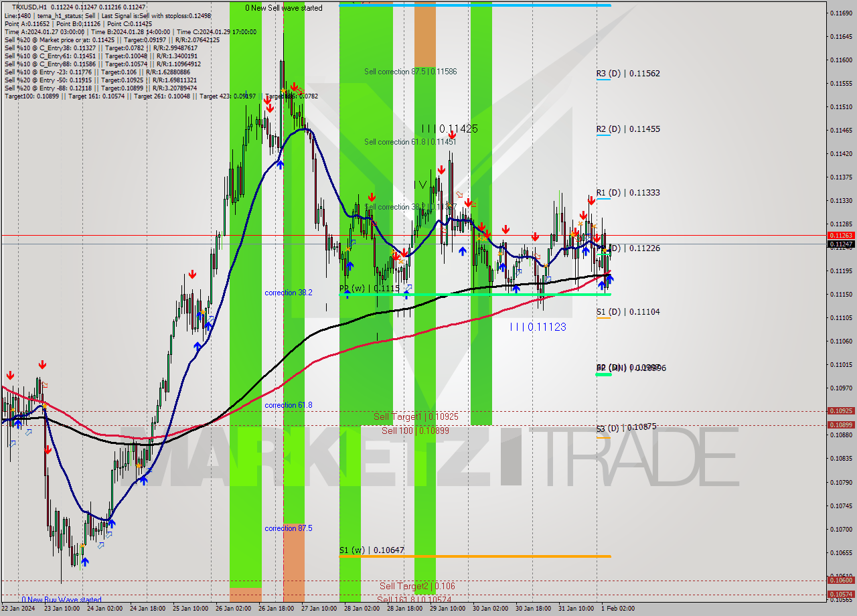857x616 pixels.
Task: Click the 'Line:1480 | tema_h1_status: Sell' info line
Action: [107, 15]
